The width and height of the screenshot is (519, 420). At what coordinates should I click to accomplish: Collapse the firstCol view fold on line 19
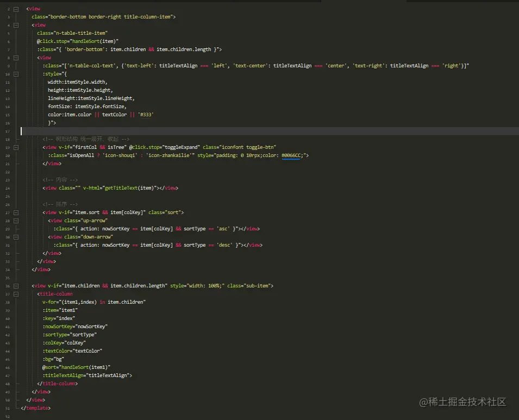pos(16,148)
